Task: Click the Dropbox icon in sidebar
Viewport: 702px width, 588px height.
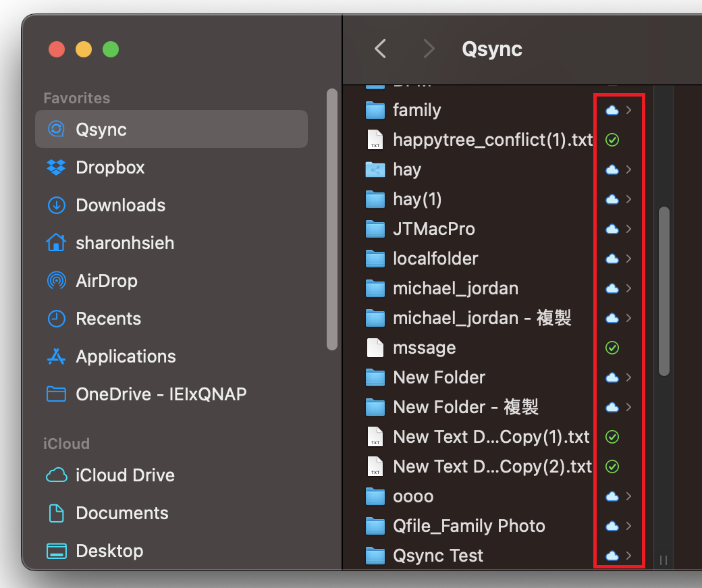Action: tap(56, 167)
